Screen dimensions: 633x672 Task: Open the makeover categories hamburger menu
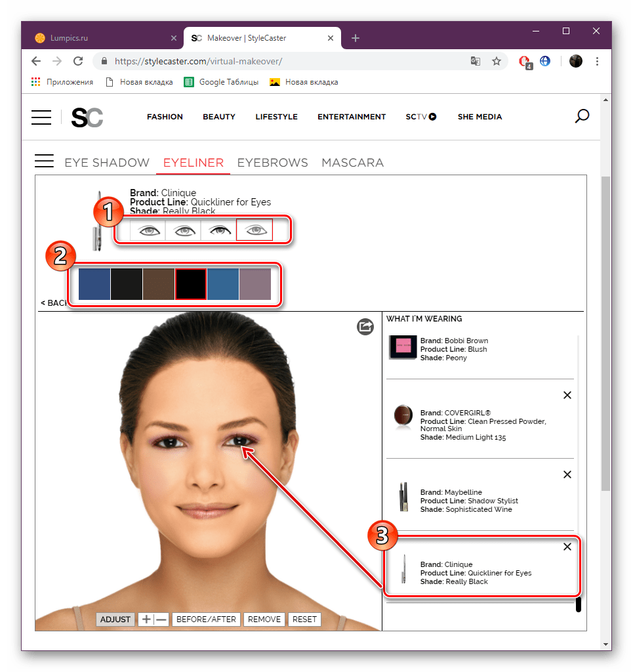pos(44,161)
